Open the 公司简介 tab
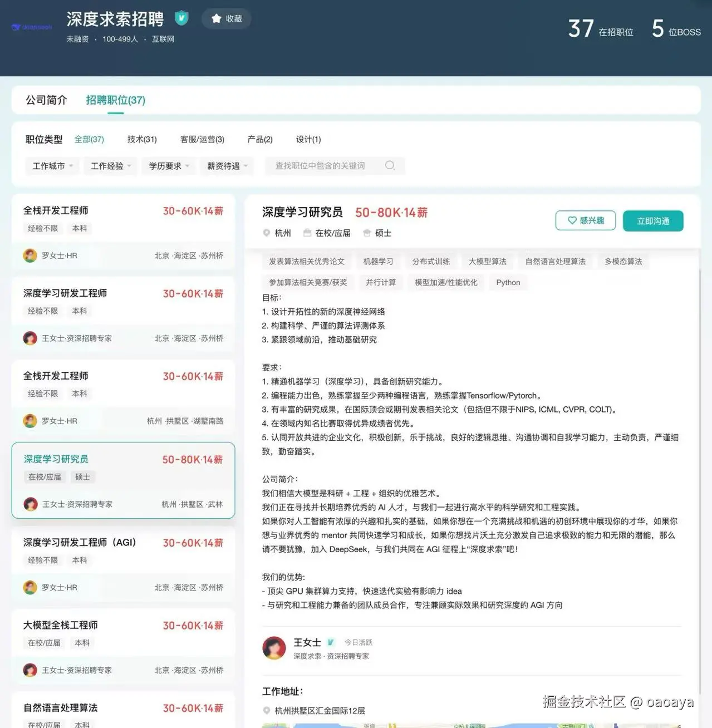This screenshot has height=728, width=712. click(46, 100)
